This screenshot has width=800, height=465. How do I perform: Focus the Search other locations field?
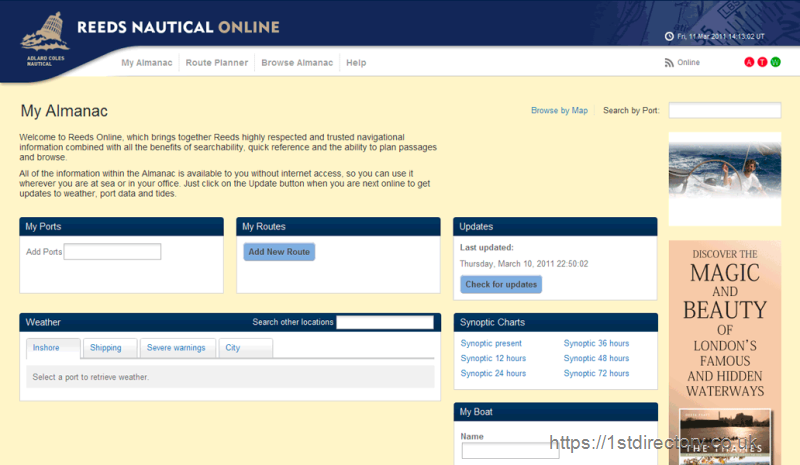(x=385, y=322)
